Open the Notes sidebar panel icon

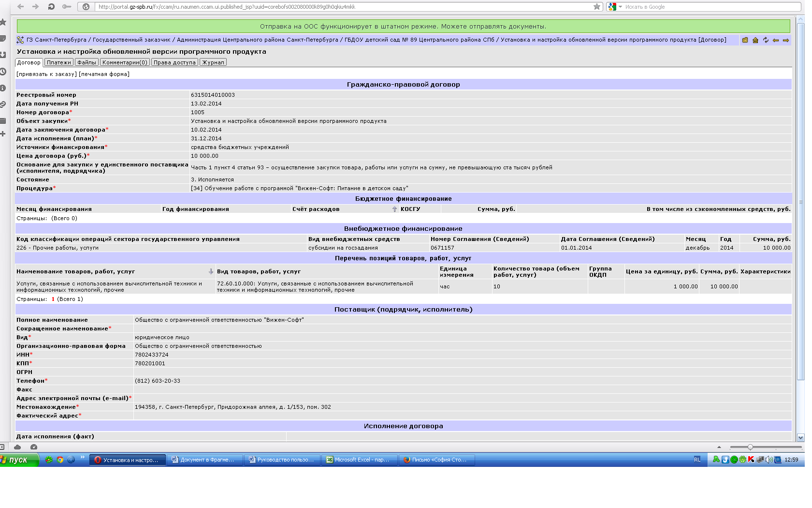3,38
